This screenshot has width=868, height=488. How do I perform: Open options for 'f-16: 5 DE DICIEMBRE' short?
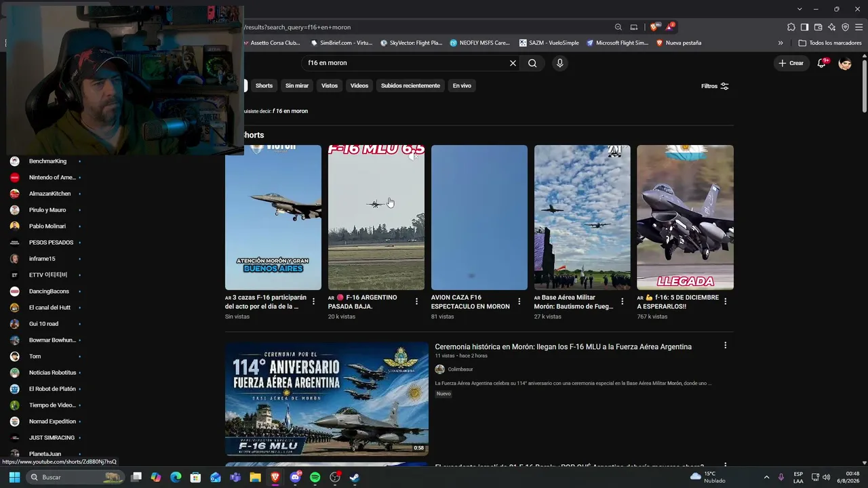(x=726, y=302)
